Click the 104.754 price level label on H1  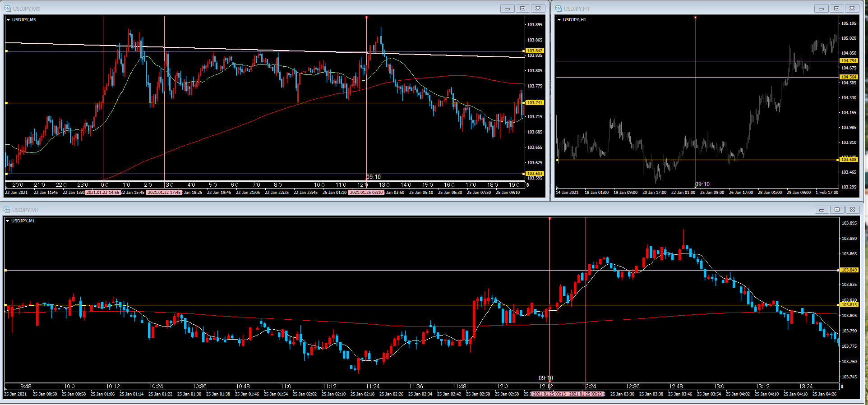(849, 61)
